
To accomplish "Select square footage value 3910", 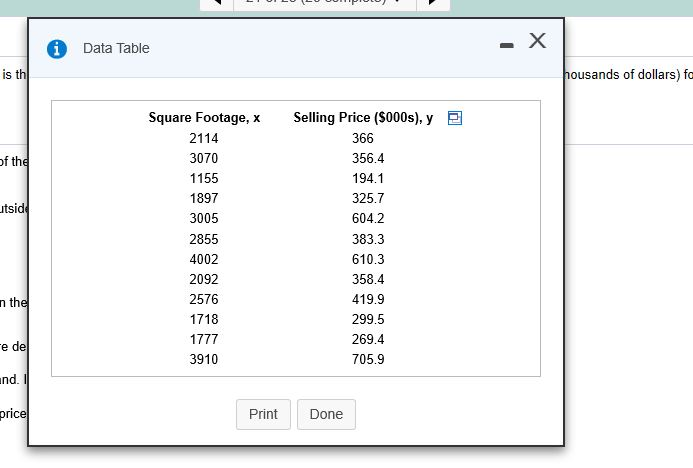I will click(204, 359).
